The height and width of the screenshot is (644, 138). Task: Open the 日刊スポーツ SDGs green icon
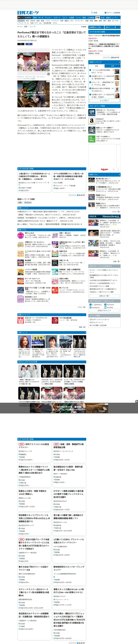pyautogui.click(x=92, y=139)
